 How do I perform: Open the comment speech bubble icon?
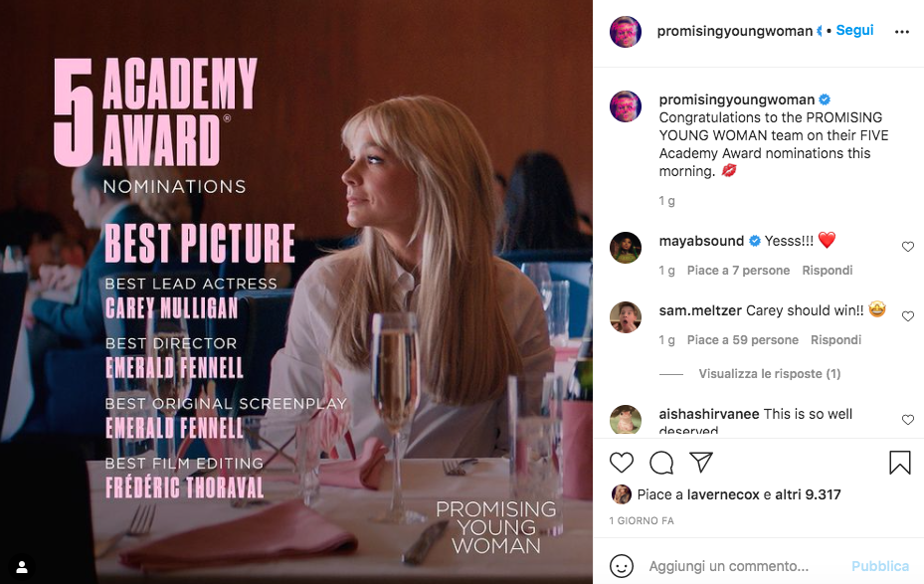click(x=661, y=463)
